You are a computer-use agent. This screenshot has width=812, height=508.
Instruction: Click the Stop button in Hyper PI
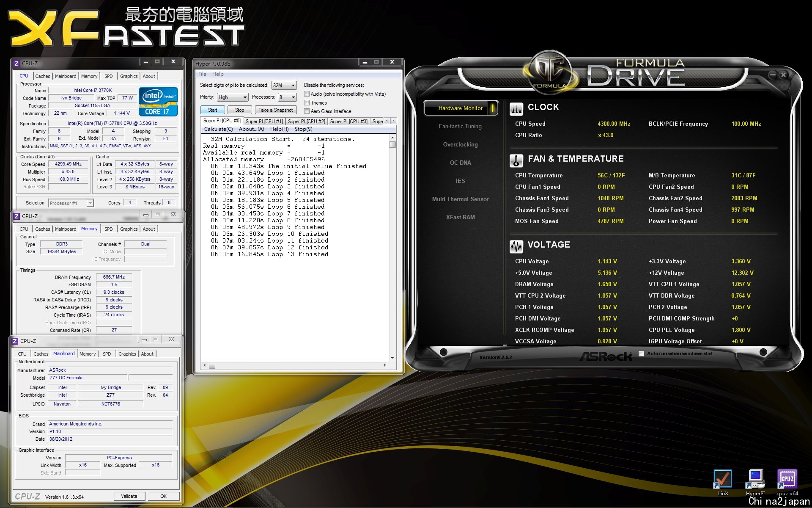point(239,110)
